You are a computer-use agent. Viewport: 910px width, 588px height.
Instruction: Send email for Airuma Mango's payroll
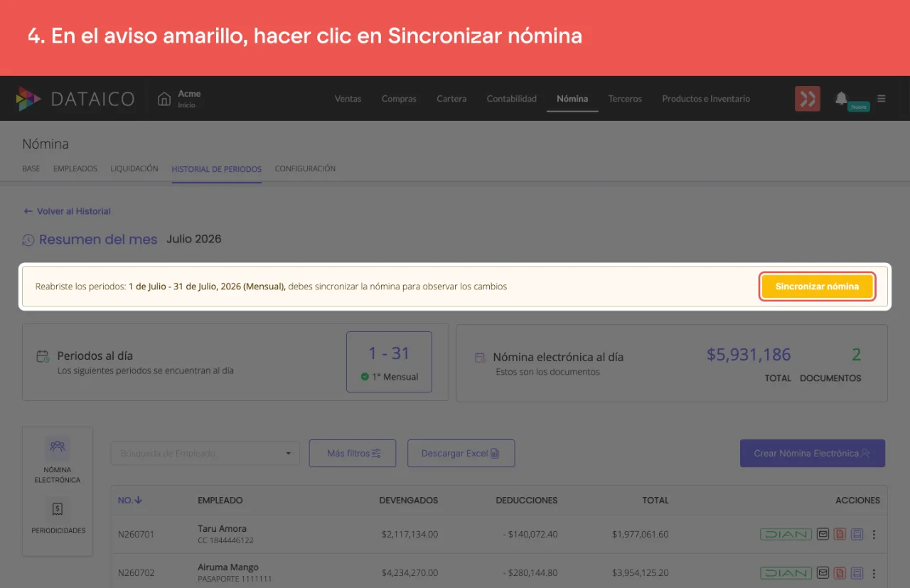pyautogui.click(x=823, y=572)
